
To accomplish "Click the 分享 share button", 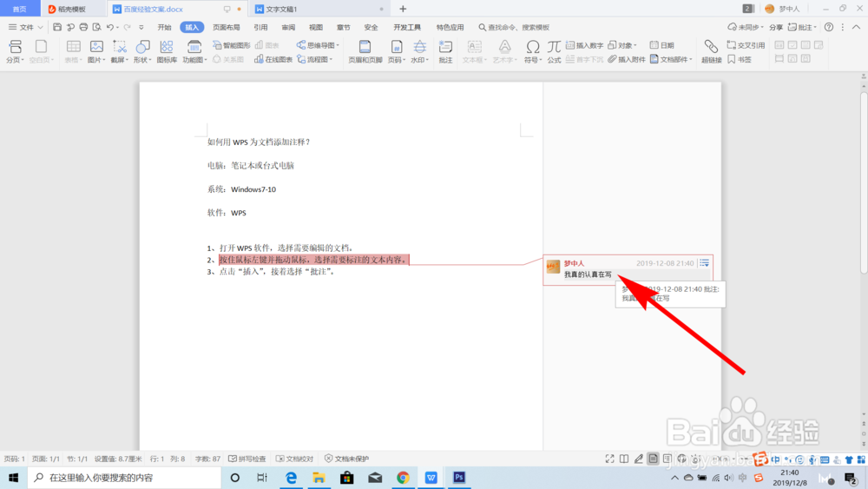I will point(776,27).
